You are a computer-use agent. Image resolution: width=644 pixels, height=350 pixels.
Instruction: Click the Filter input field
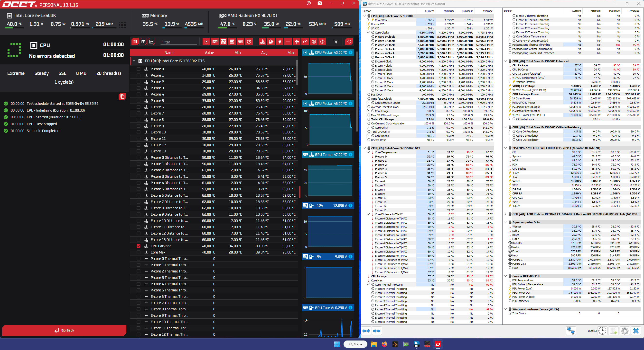click(x=179, y=42)
